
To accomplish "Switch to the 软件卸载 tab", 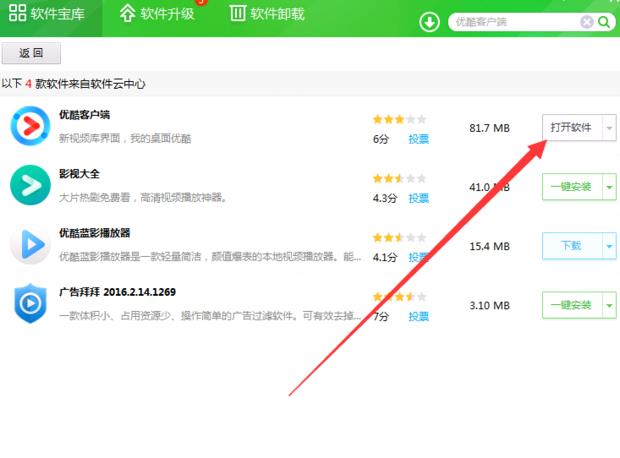I will click(267, 14).
